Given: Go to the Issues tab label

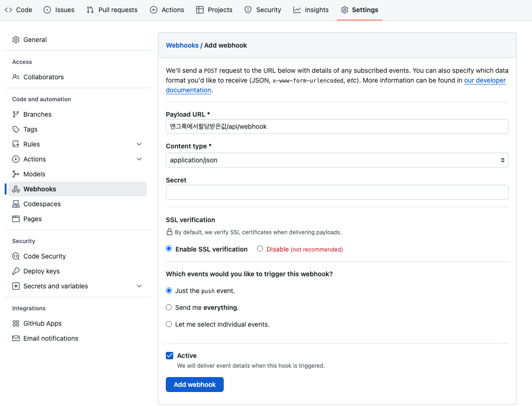Looking at the screenshot, I should tap(65, 10).
